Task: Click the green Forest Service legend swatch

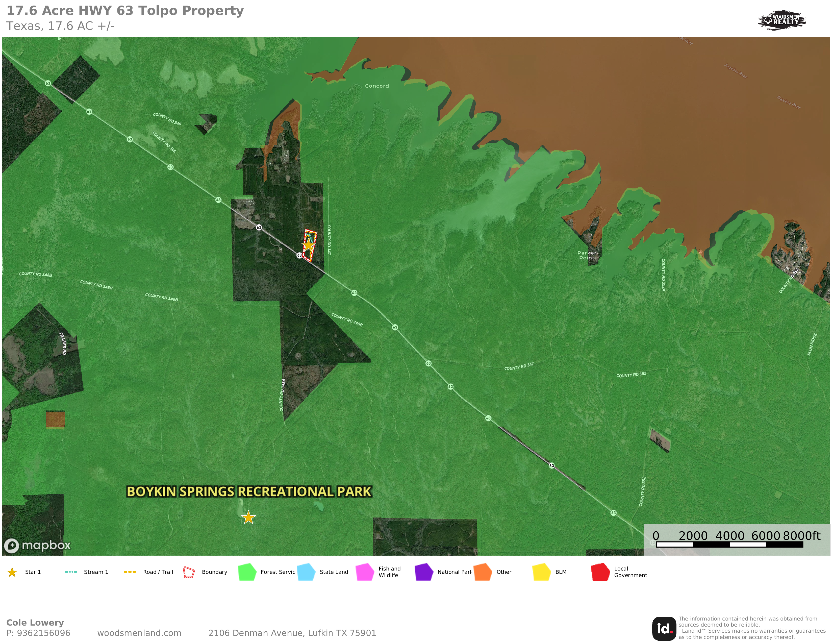Action: point(247,572)
